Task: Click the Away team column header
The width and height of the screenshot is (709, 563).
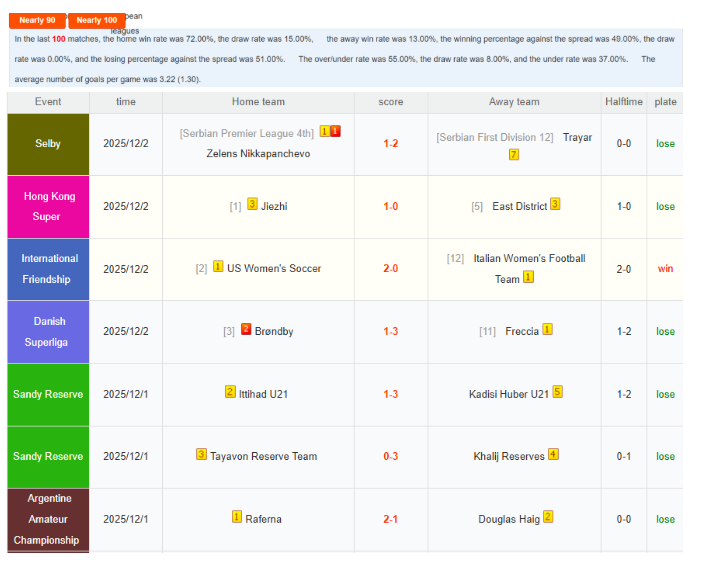Action: (514, 102)
